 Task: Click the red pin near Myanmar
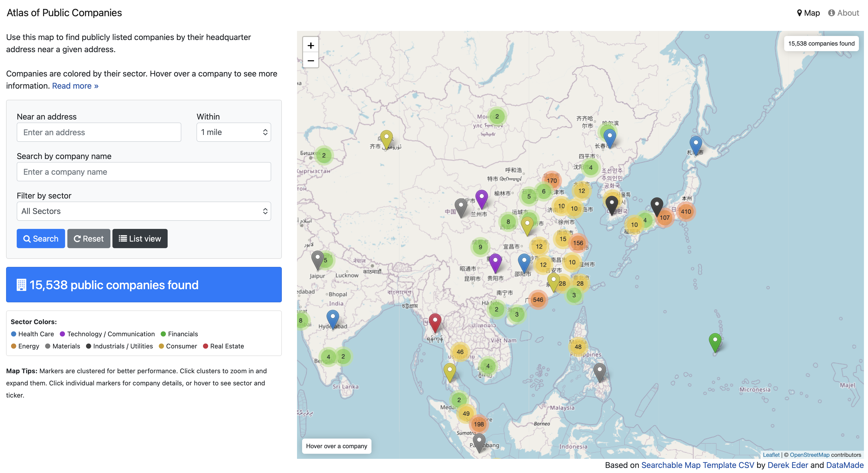[x=435, y=321]
